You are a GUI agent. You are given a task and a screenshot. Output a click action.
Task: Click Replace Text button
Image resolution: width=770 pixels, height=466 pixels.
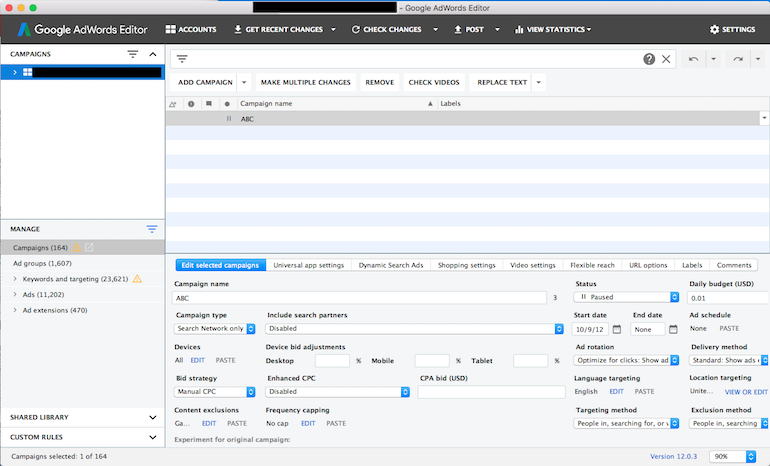click(x=502, y=82)
